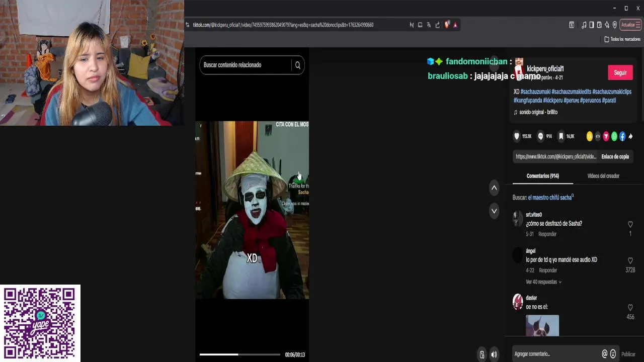Screen dimensions: 644x362
Task: Focus the Agregar comentario input
Action: pyautogui.click(x=556, y=354)
